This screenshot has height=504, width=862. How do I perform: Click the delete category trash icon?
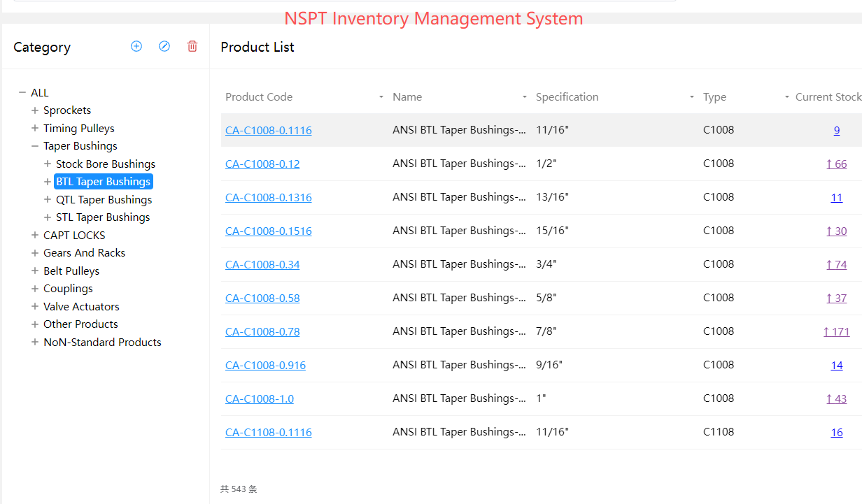[x=192, y=46]
